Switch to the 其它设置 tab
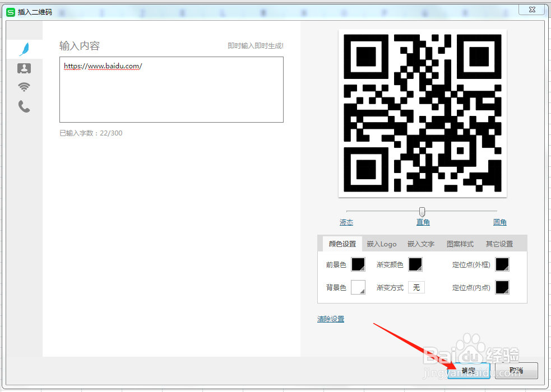Image resolution: width=551 pixels, height=392 pixels. 499,244
